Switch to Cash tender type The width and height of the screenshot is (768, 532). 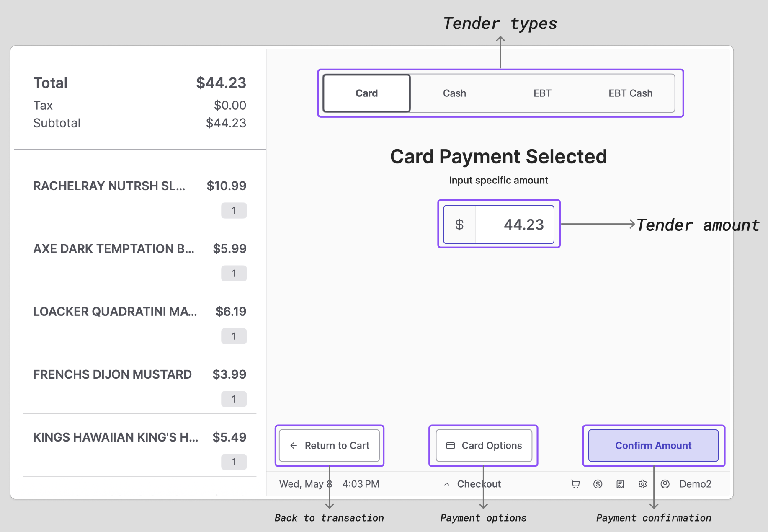[x=454, y=93]
